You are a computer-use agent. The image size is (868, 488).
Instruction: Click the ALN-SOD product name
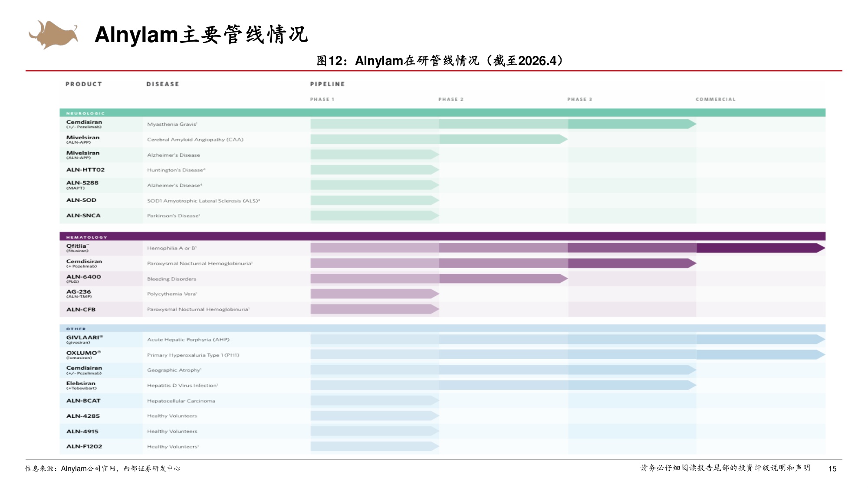pyautogui.click(x=81, y=200)
